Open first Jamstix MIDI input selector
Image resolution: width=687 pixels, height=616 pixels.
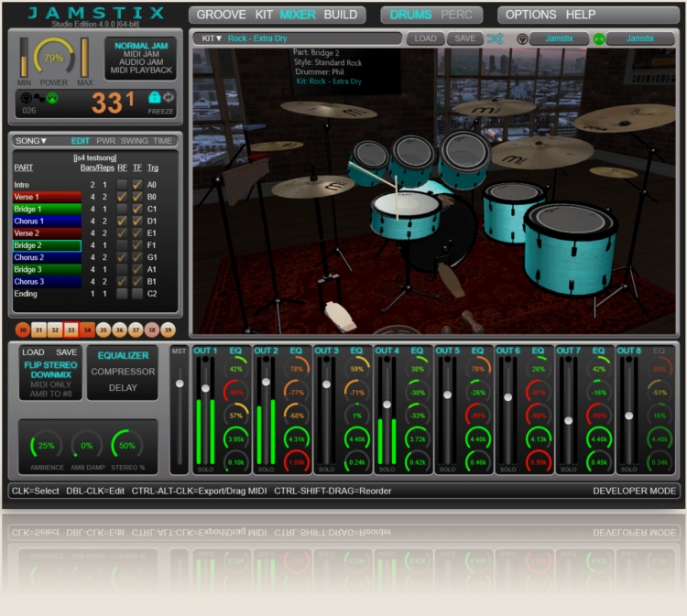[x=559, y=38]
